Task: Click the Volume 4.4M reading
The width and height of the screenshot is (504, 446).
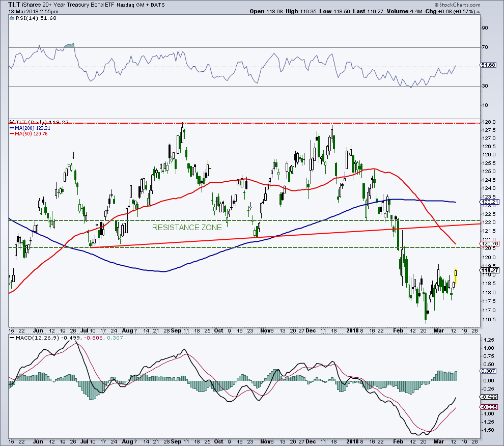Action: (404, 11)
